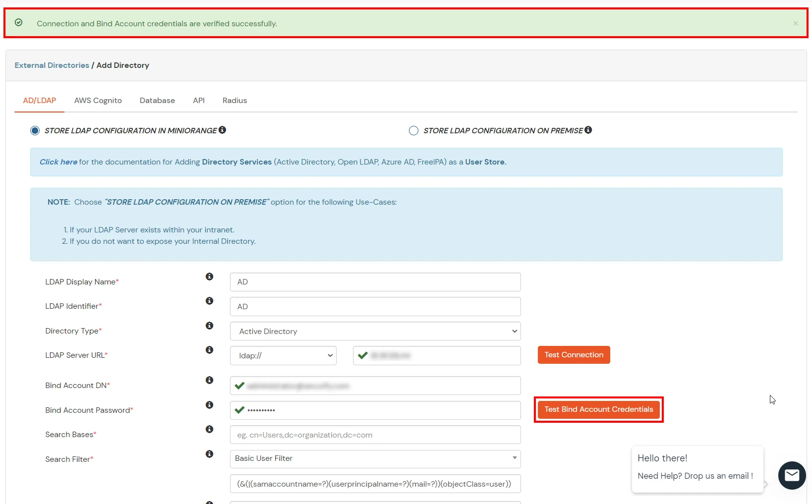Click info icon next to On Premise option

(588, 130)
